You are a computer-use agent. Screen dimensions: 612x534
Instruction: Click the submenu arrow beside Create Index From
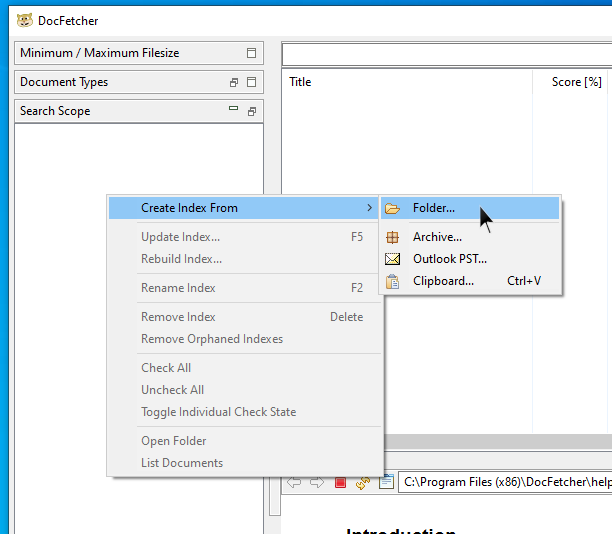coord(369,208)
